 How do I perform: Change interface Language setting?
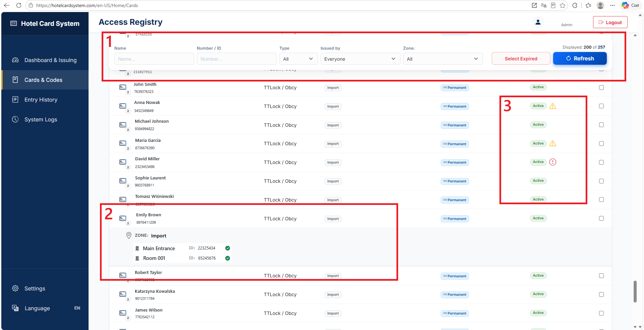click(45, 308)
